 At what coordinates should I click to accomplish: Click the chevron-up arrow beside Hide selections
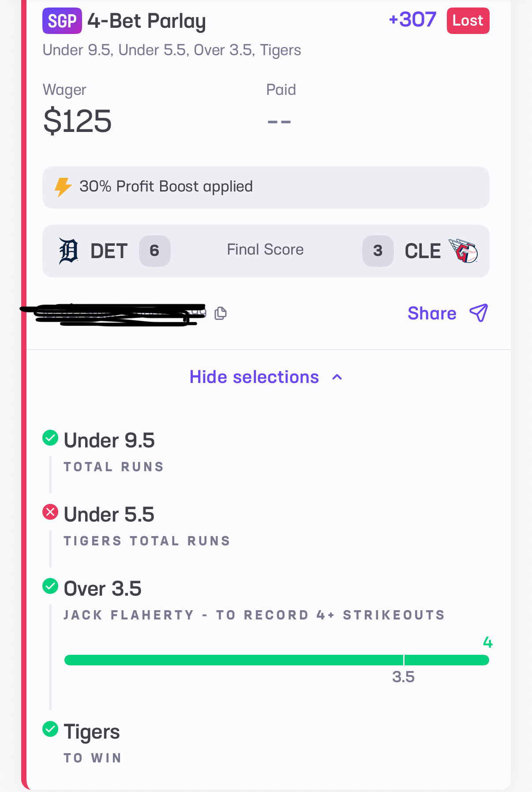[337, 377]
